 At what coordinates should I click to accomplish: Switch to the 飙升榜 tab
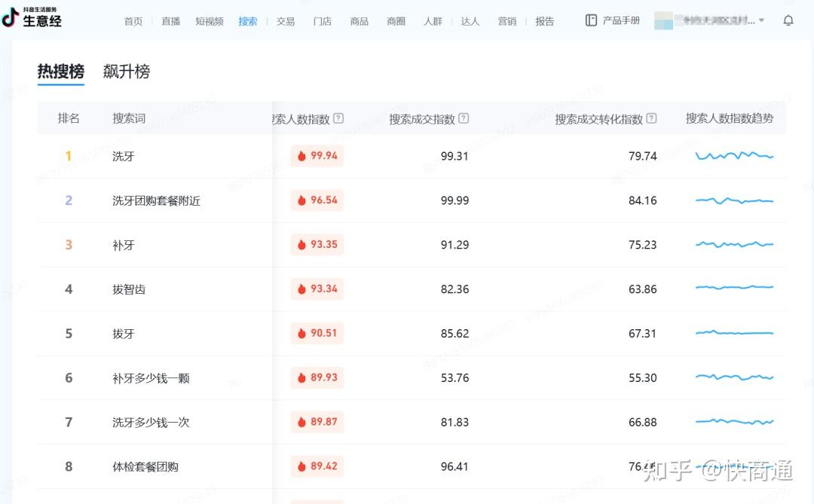127,72
